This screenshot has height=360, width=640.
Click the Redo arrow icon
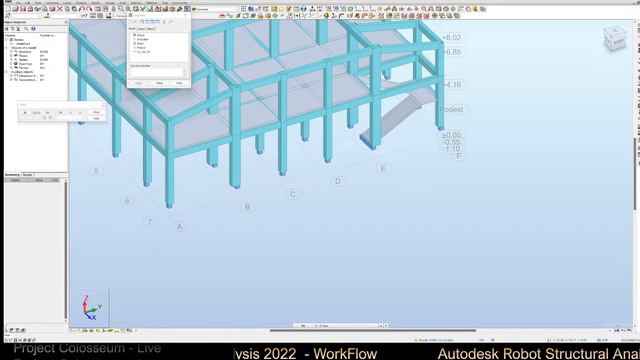[89, 9]
